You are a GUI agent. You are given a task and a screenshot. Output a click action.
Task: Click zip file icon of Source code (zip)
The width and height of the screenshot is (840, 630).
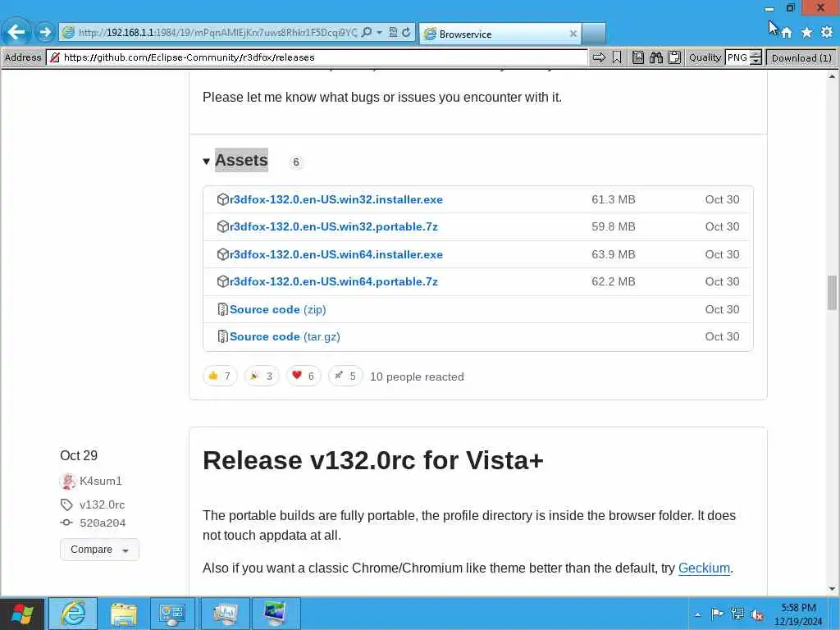pyautogui.click(x=223, y=309)
